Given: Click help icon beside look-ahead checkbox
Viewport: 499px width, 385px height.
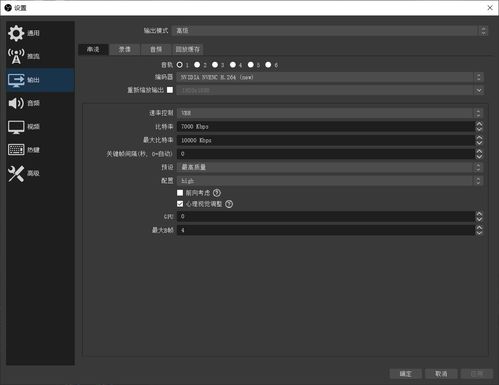Looking at the screenshot, I should [217, 193].
